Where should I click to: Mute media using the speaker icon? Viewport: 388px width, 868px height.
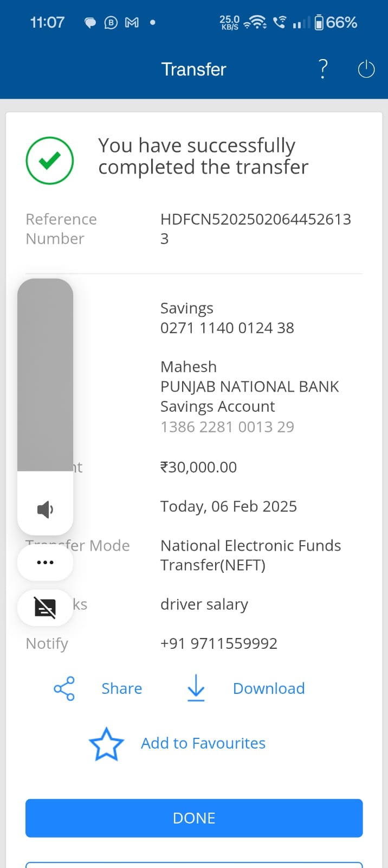click(x=45, y=509)
